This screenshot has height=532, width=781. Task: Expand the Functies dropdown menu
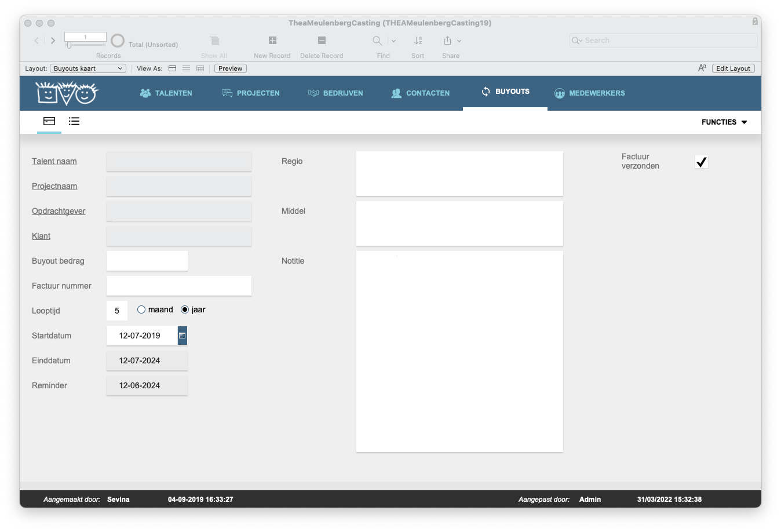[724, 122]
